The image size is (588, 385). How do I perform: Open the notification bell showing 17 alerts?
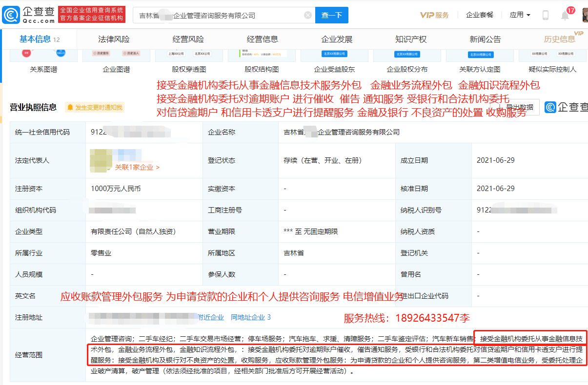(565, 15)
